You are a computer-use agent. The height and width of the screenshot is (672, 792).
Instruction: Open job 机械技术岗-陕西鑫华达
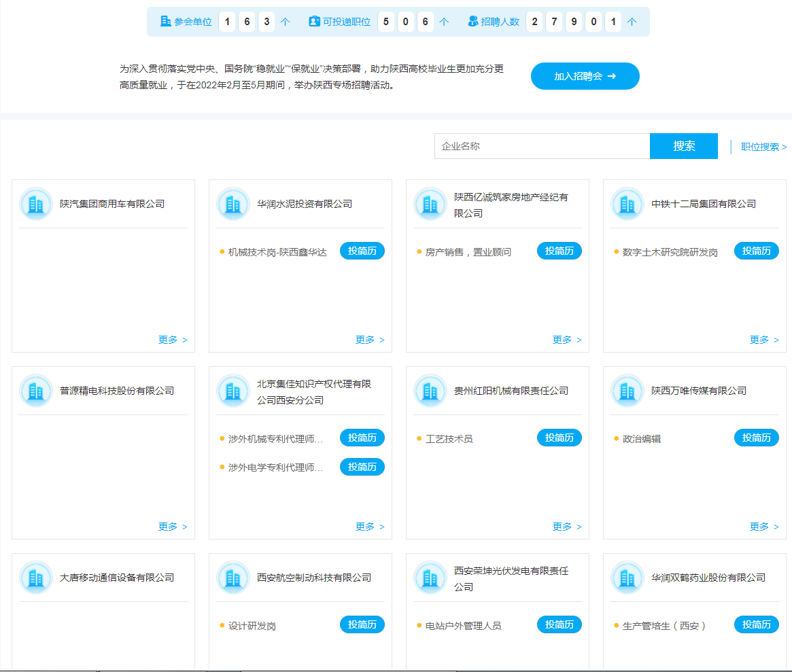(x=277, y=252)
